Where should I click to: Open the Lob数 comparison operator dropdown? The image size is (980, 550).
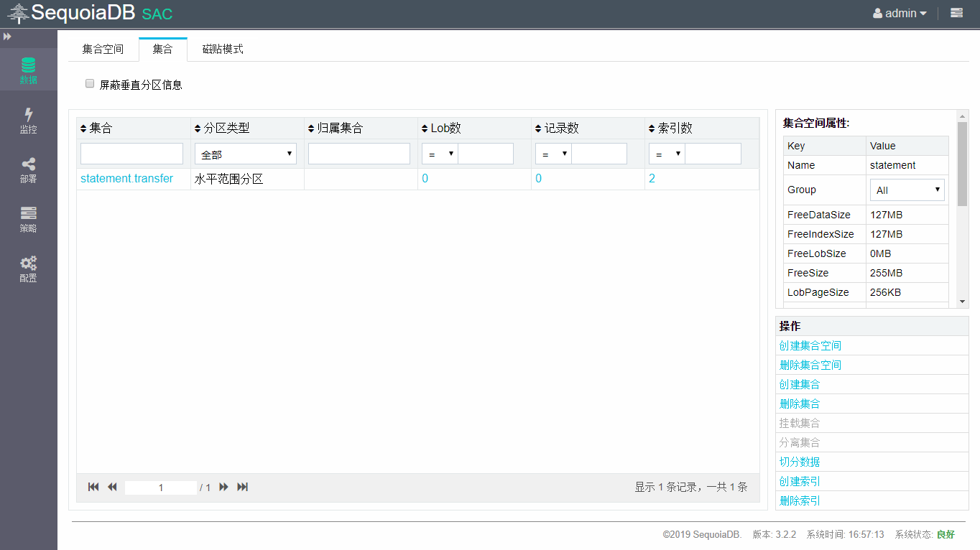click(x=440, y=154)
